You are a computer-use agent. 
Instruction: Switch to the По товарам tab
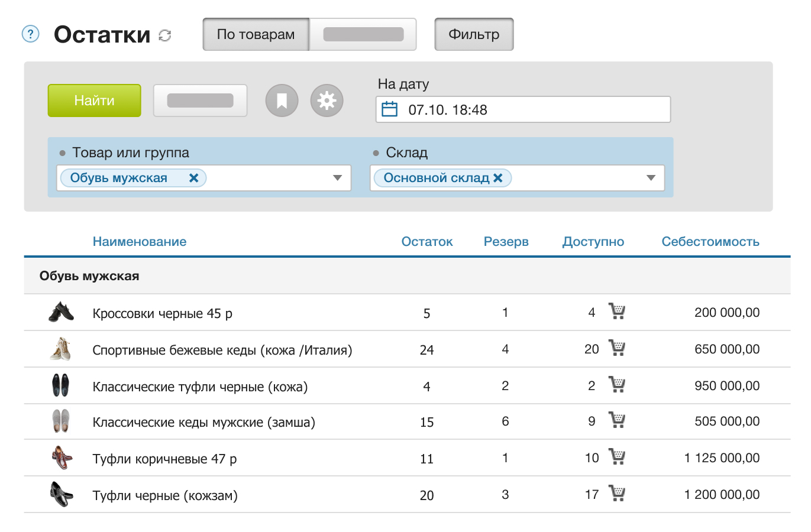click(x=256, y=34)
